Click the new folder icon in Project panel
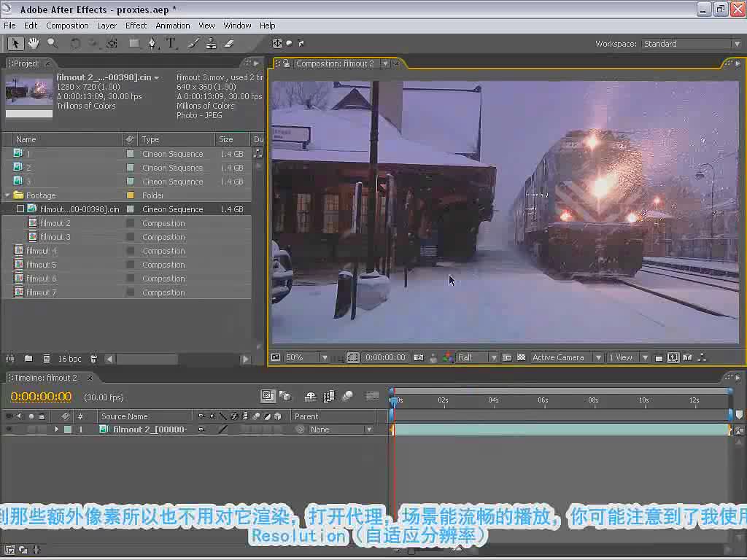 pos(28,359)
